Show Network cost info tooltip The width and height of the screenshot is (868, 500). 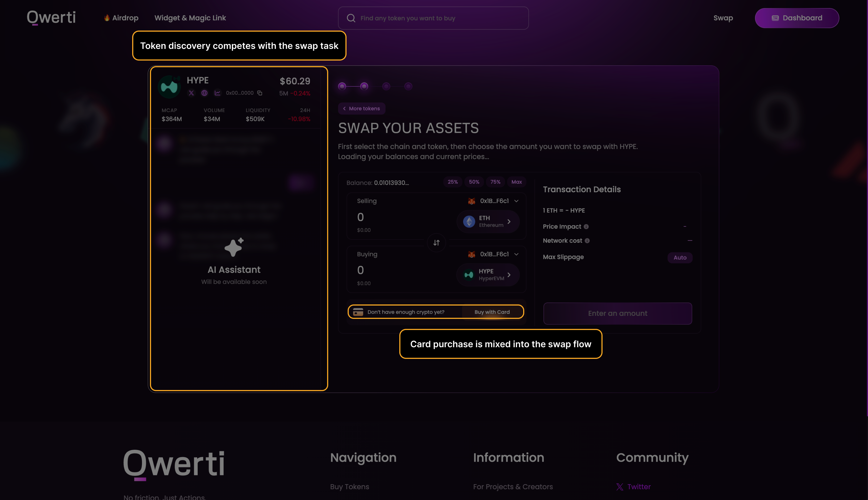(587, 241)
